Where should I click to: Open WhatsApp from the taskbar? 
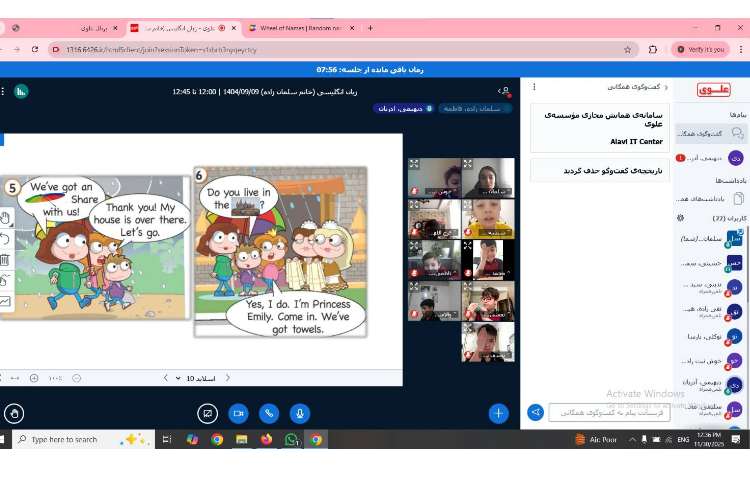click(291, 439)
